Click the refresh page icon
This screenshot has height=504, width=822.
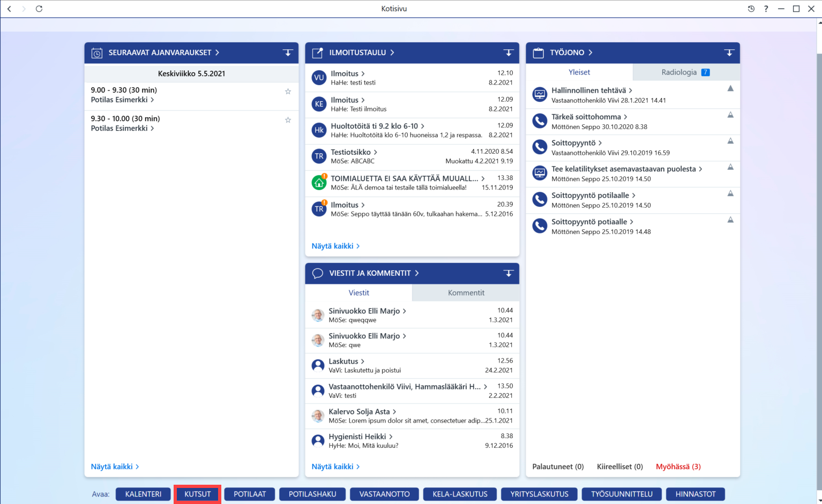click(x=39, y=9)
